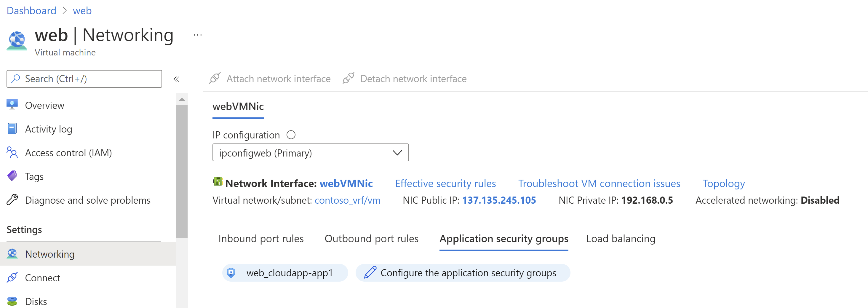Select the Load balancing tab
Screen dimensions: 868x308
click(x=621, y=238)
